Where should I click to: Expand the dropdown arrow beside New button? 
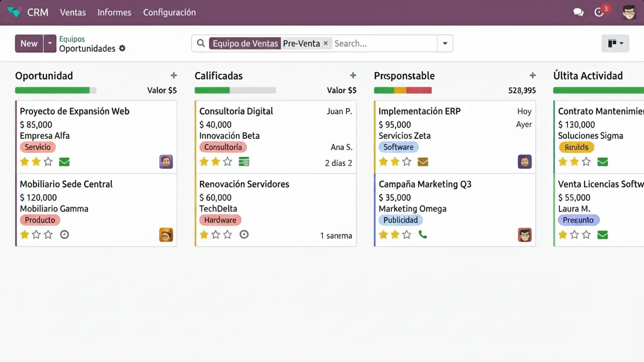49,44
